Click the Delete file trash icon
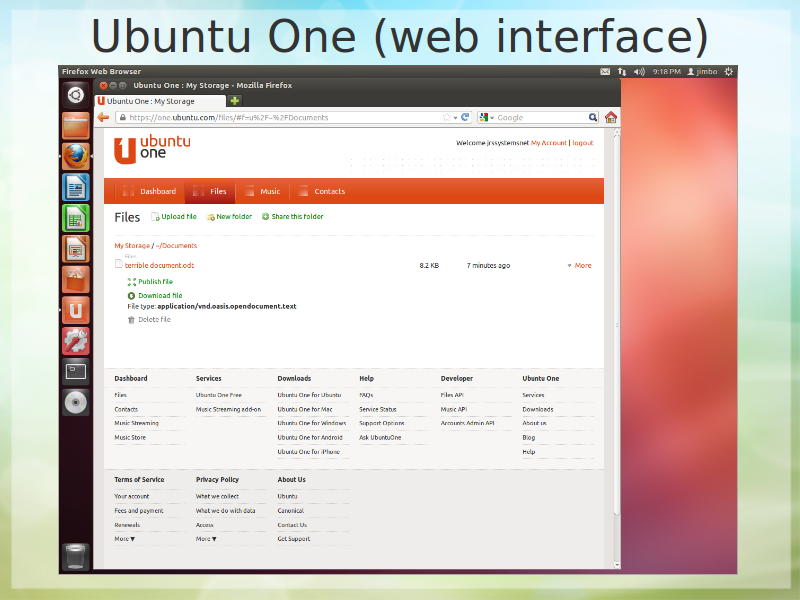Image resolution: width=800 pixels, height=600 pixels. (131, 320)
